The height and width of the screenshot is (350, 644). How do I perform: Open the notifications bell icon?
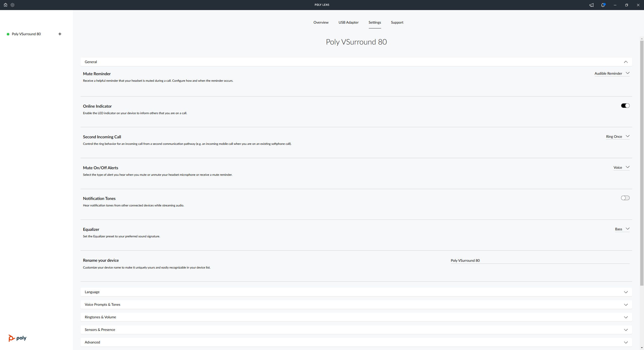603,5
